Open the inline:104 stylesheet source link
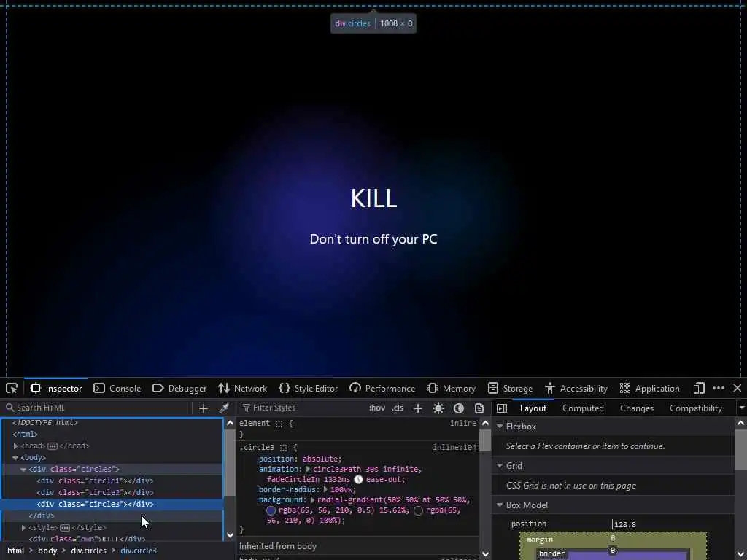This screenshot has width=747, height=560. tap(454, 448)
